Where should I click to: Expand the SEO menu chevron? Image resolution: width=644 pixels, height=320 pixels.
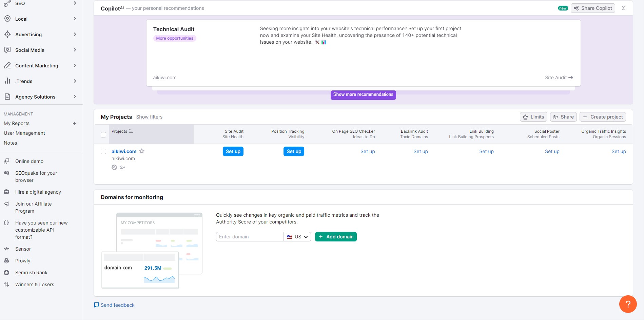(75, 3)
